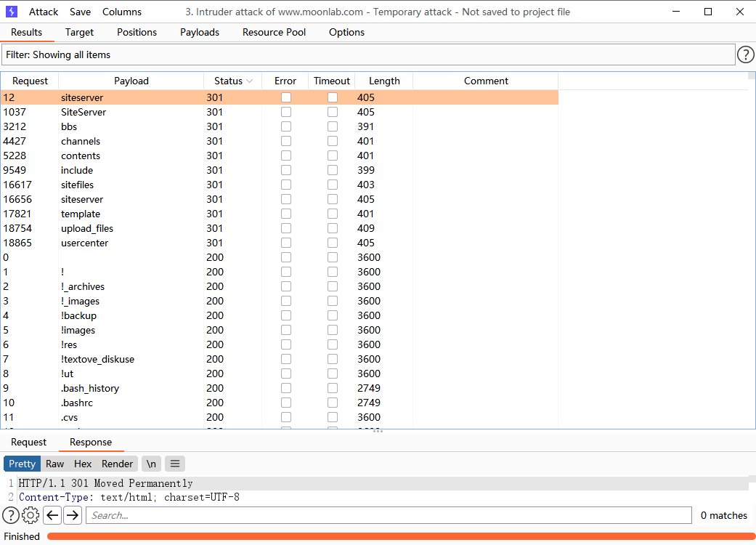This screenshot has width=756, height=545.
Task: Select row with payload .cvs
Action: tap(280, 417)
